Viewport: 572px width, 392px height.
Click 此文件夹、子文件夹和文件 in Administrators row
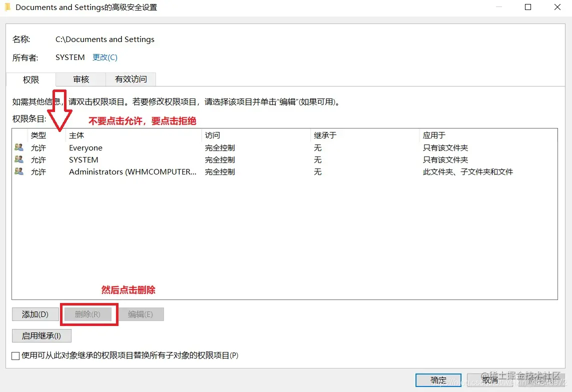click(468, 172)
